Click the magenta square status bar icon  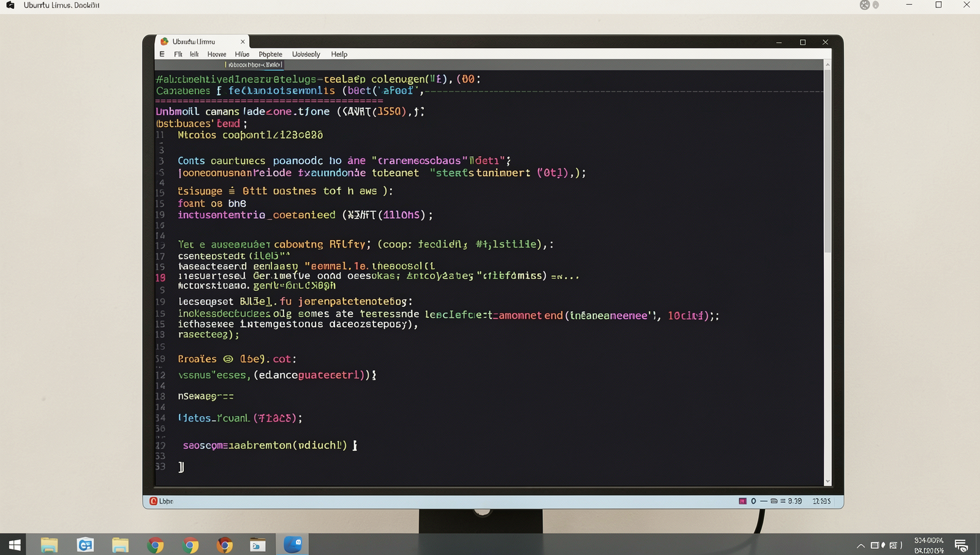point(742,501)
